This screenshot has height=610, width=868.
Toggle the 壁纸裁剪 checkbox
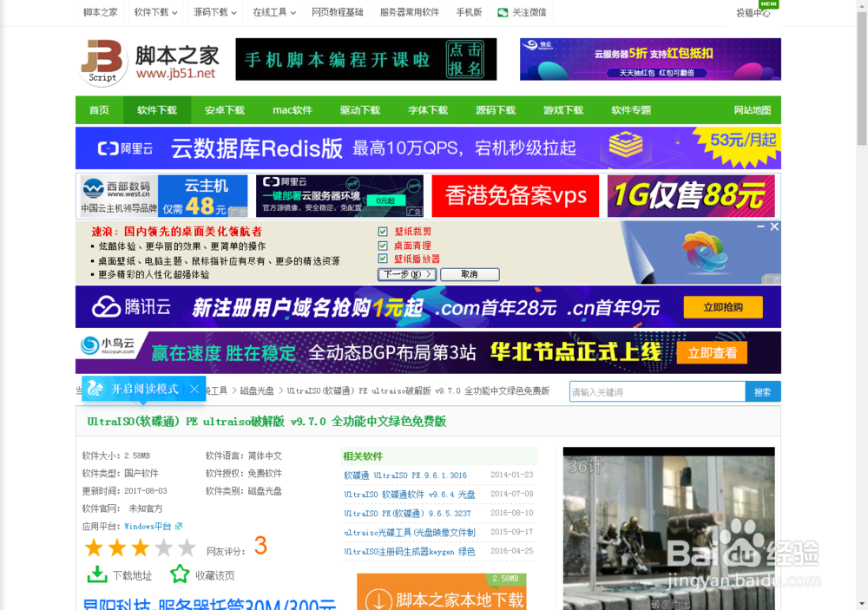point(383,232)
